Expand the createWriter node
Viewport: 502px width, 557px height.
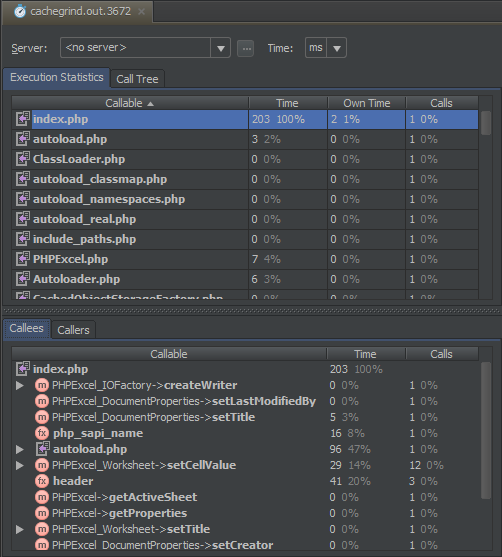point(20,385)
